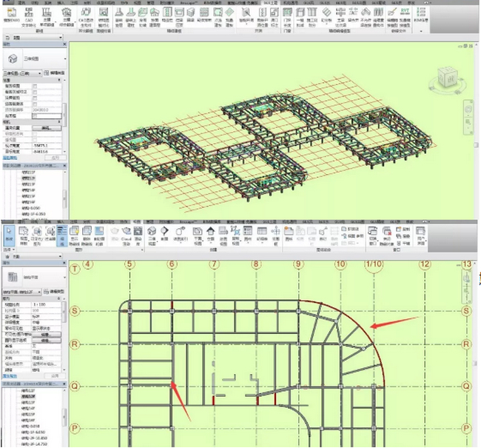Viewport: 481px width, 448px height.
Task: Click the steering wheel on 3D navigation bar
Action: pos(468,110)
